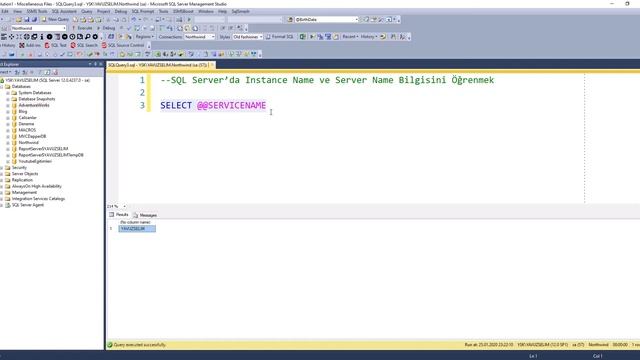Select AlwaysOn High Availability folder
This screenshot has height=360, width=640.
(x=37, y=186)
